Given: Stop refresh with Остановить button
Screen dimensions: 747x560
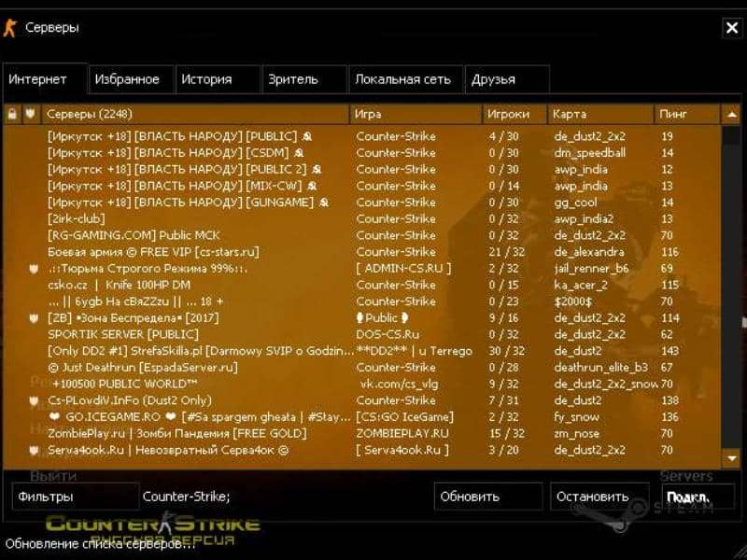Looking at the screenshot, I should tap(599, 497).
